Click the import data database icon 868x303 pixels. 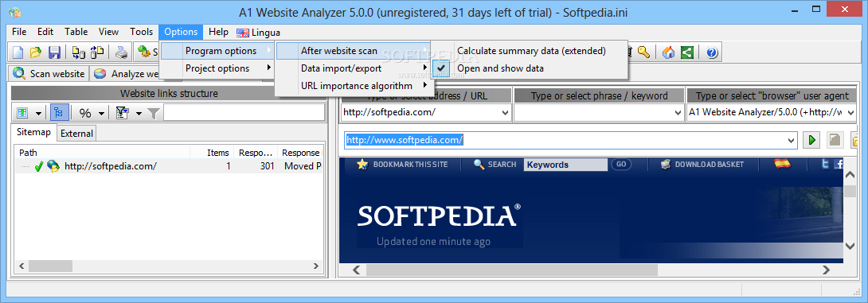click(x=79, y=52)
